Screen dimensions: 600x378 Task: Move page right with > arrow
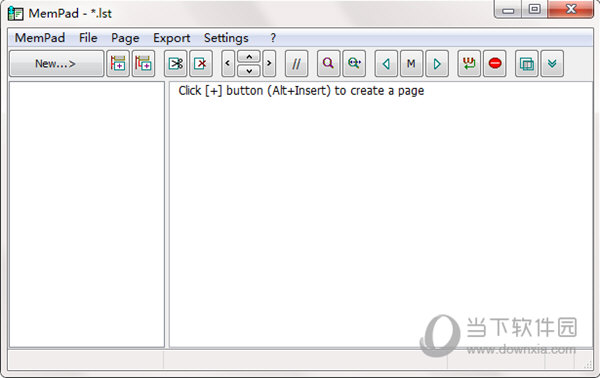[x=269, y=64]
